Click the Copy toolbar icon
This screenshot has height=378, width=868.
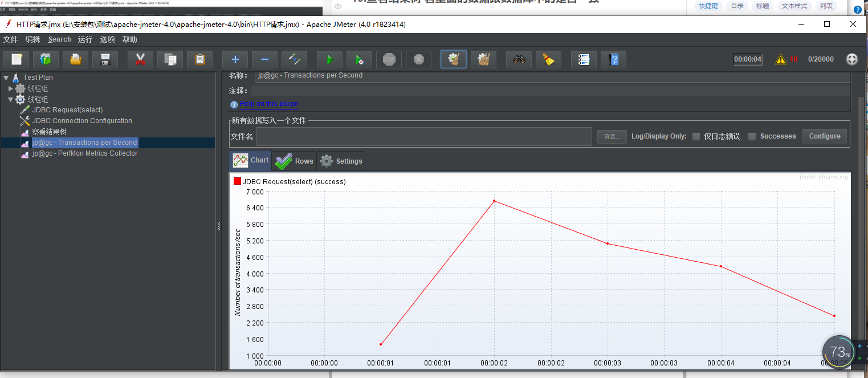170,59
